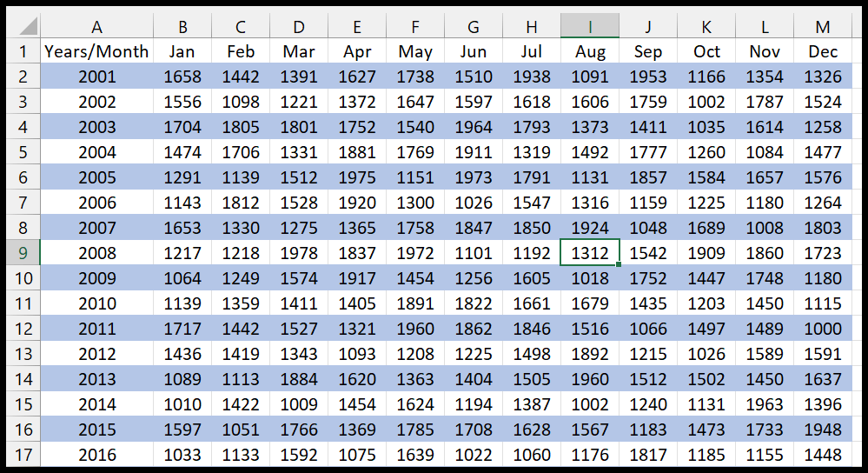
Task: Click cell with value 1963
Action: (x=765, y=404)
